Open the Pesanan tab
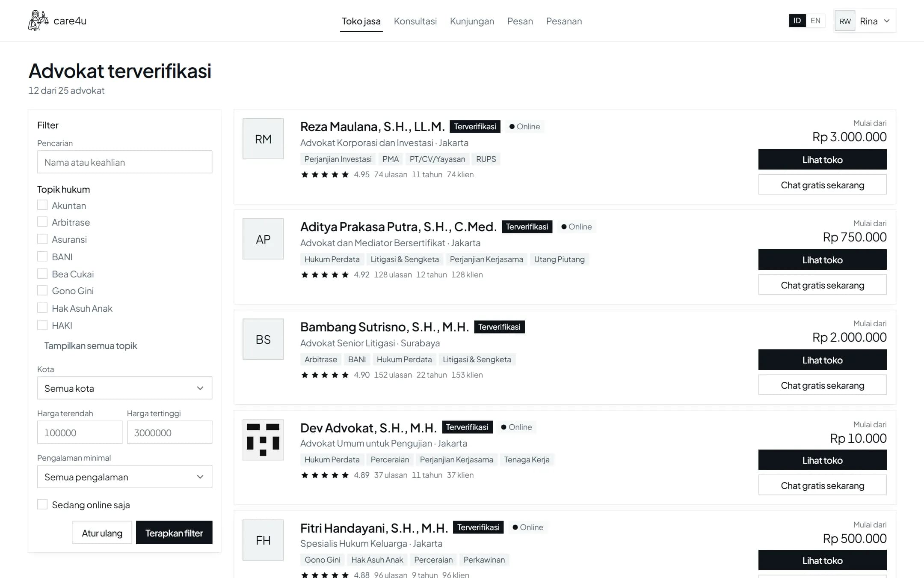The width and height of the screenshot is (924, 578). pyautogui.click(x=564, y=21)
